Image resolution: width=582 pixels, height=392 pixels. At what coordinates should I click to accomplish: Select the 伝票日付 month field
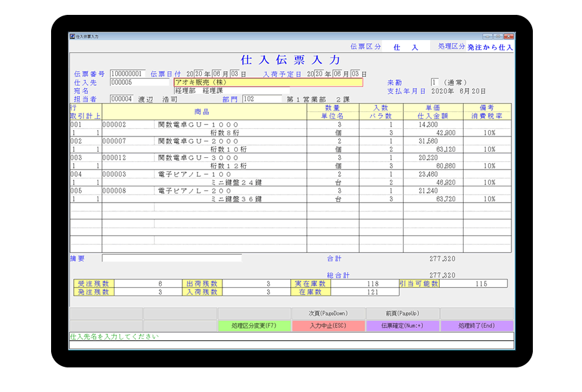217,74
